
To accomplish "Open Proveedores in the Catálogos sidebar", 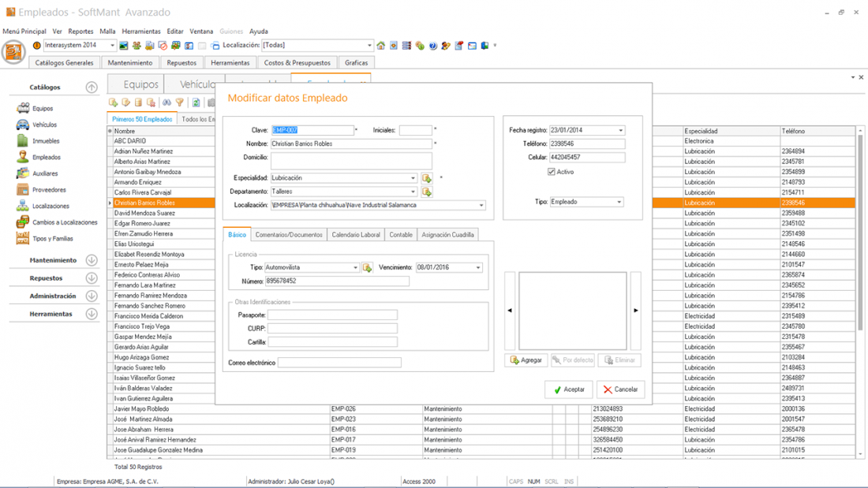I will [x=48, y=190].
